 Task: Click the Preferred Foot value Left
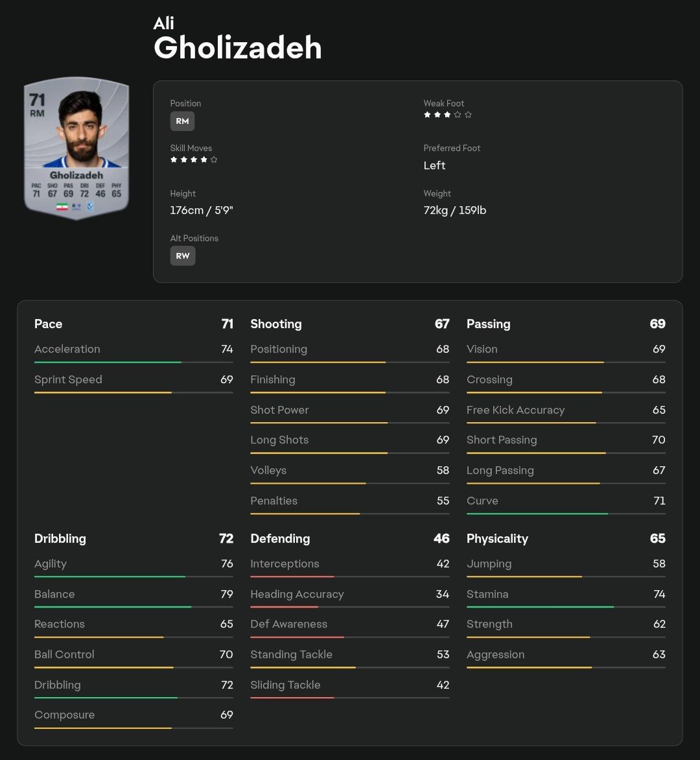click(434, 165)
